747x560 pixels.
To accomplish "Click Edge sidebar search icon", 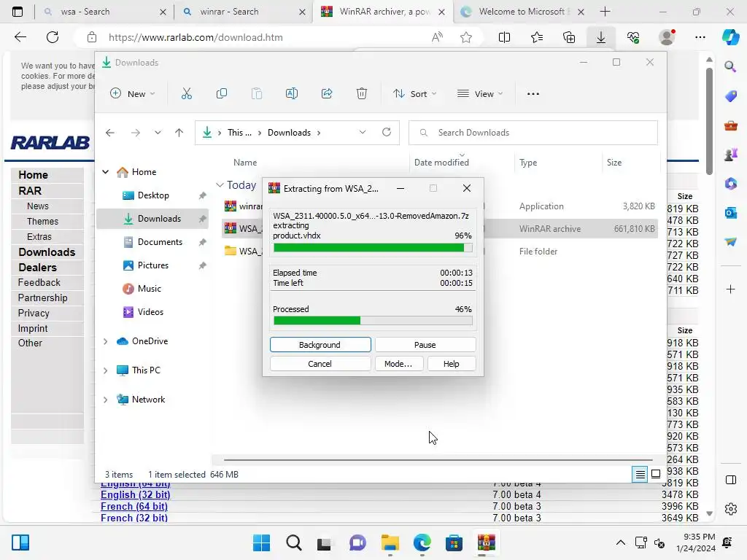I will (x=730, y=66).
